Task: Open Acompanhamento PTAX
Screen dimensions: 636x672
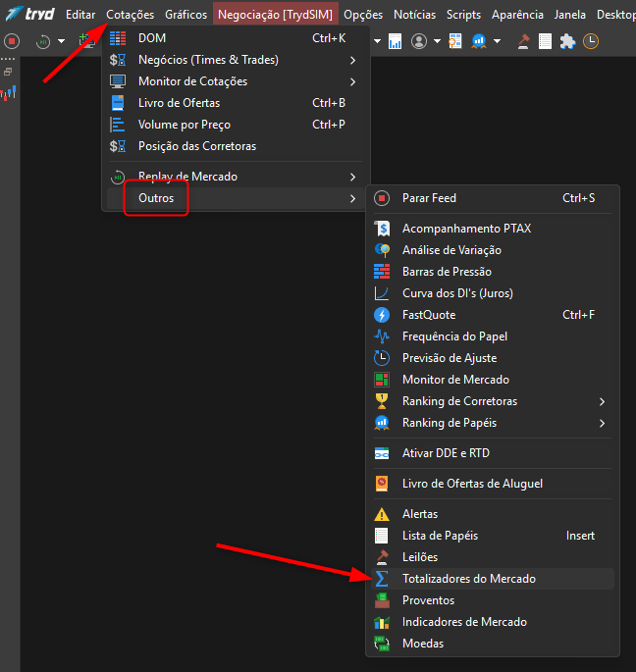Action: point(493,229)
